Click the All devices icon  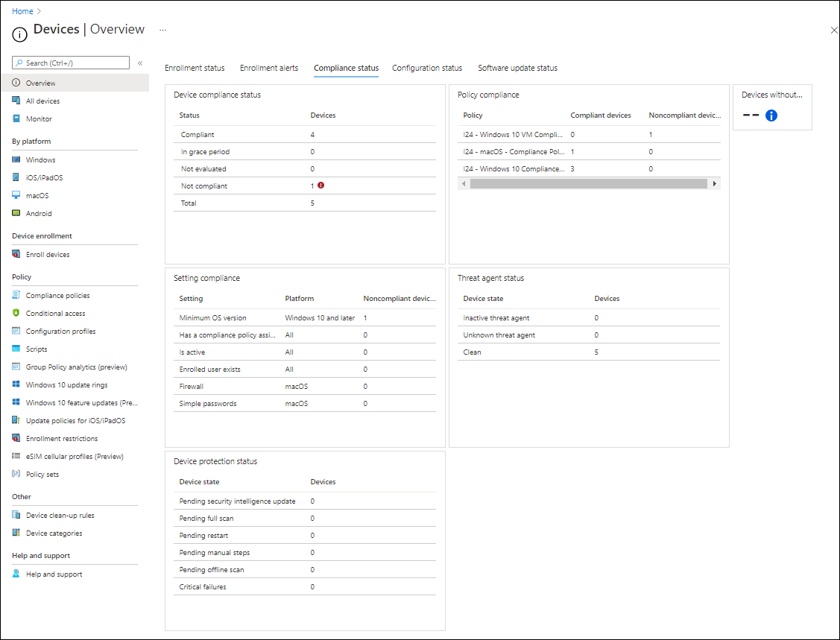point(16,101)
